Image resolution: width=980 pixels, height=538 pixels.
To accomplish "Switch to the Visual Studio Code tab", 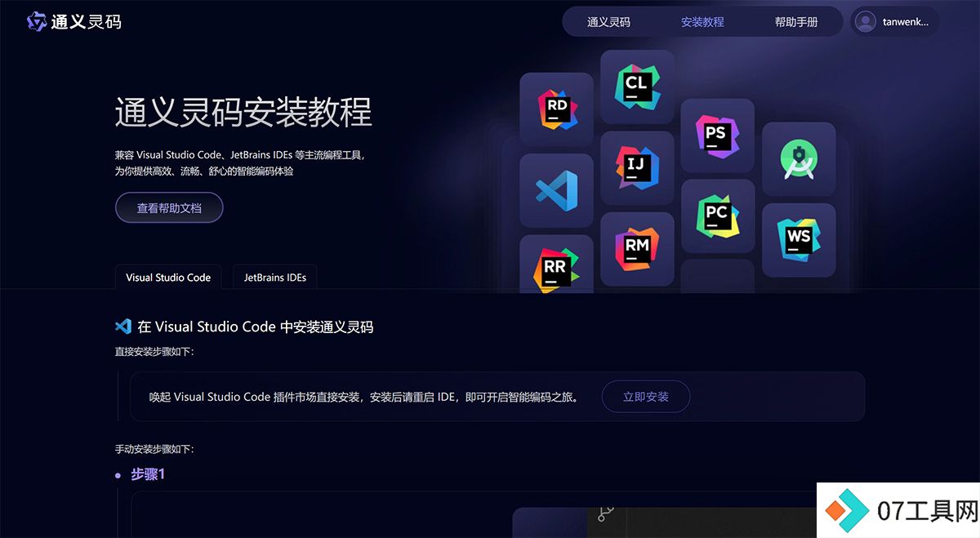I will coord(168,278).
